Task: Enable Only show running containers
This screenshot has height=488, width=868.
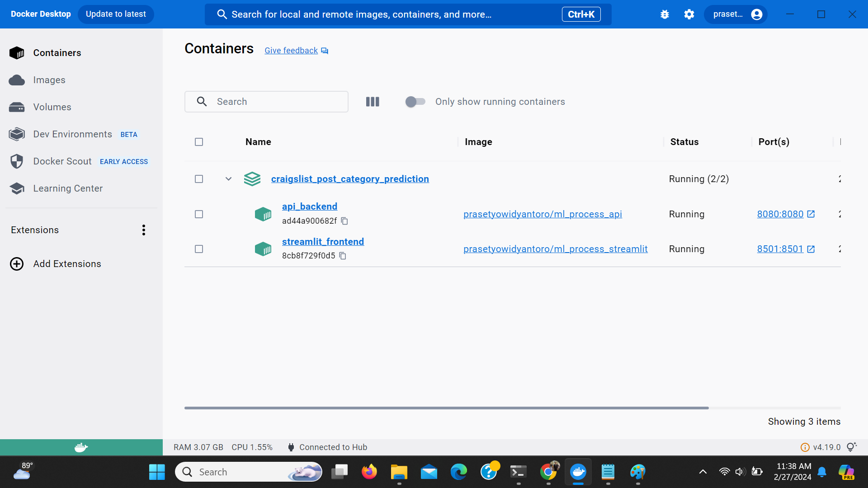Action: tap(415, 102)
